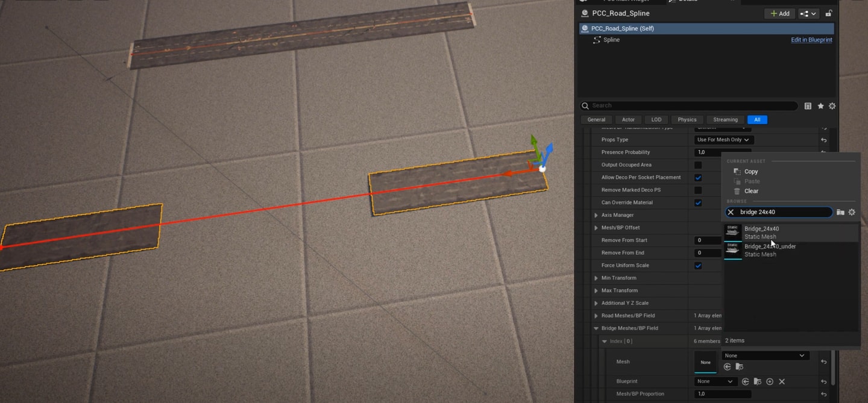Click the Mesh/BP Proportion value field

723,394
